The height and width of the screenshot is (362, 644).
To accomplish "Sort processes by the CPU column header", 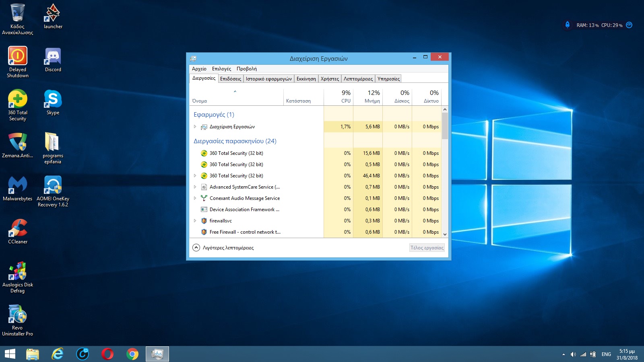I will [x=345, y=97].
